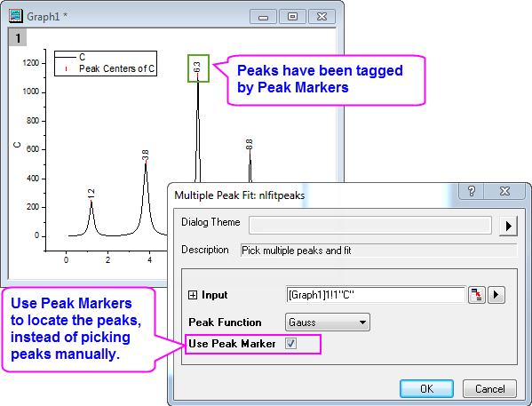
Task: Select the 6.3 peak marker label
Action: point(197,67)
